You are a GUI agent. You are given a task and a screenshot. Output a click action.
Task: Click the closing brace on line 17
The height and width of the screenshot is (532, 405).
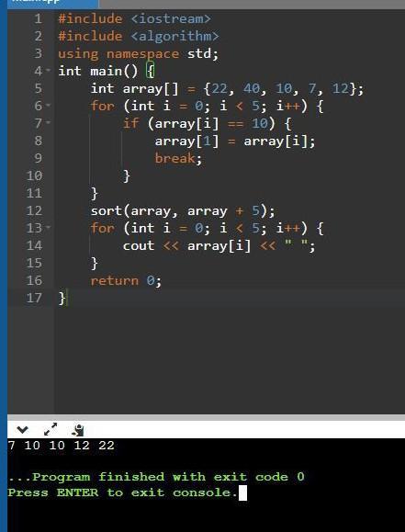coord(62,298)
